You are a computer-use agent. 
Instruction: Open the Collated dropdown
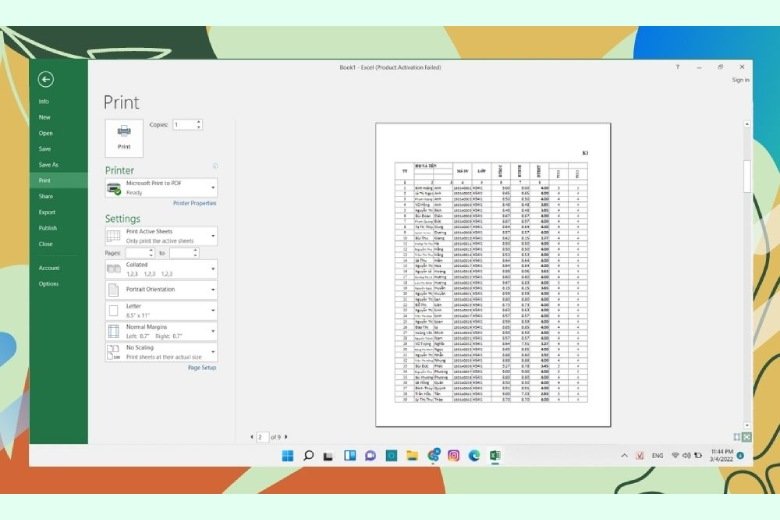click(x=161, y=269)
